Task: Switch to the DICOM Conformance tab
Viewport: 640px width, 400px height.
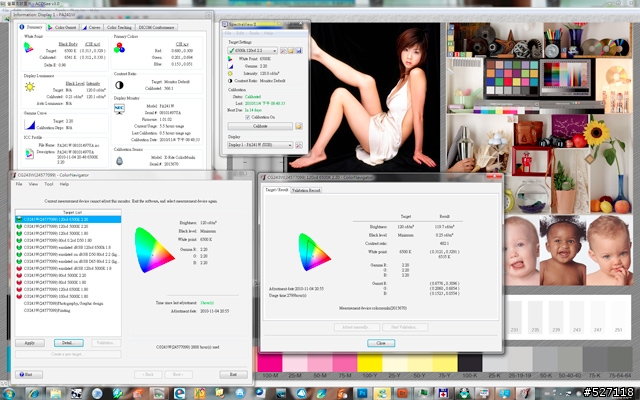Action: pos(156,27)
